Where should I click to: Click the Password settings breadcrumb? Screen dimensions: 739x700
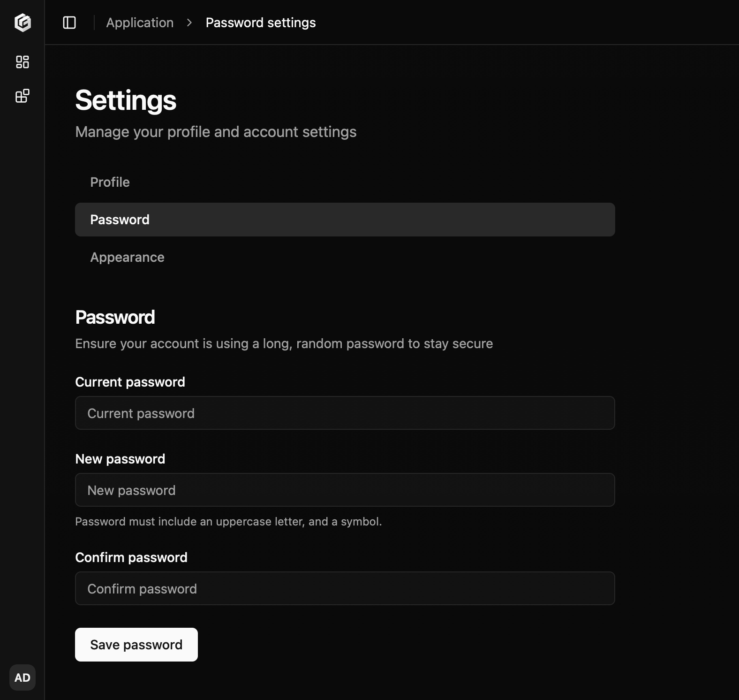tap(261, 23)
